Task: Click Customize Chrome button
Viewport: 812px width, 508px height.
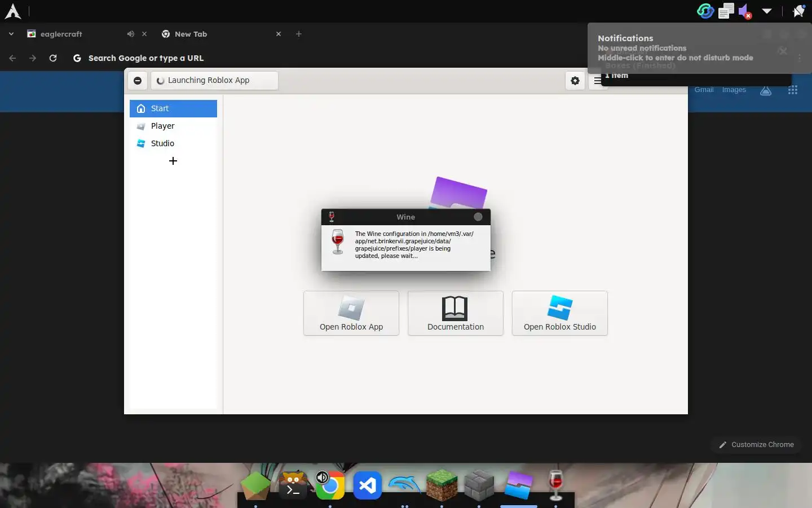Action: (756, 445)
